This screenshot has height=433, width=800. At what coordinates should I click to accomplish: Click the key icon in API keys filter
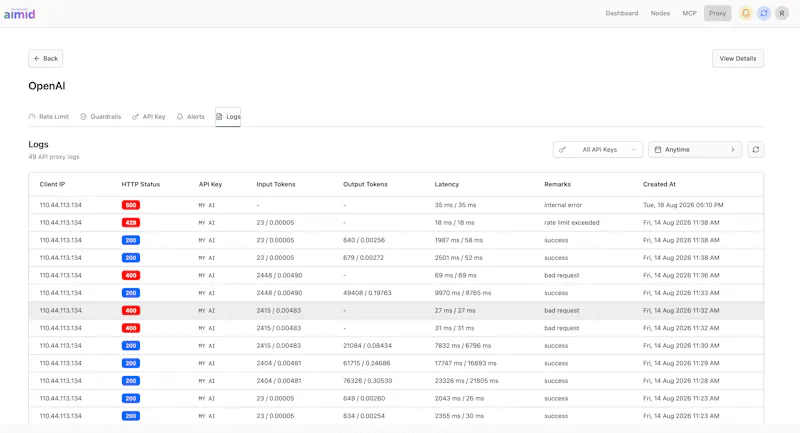(x=562, y=149)
